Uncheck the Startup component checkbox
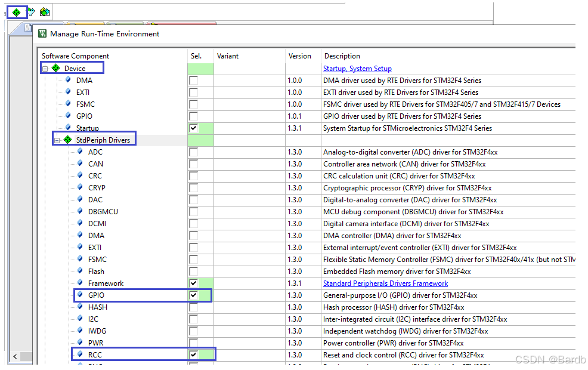Screen dimensions: 588x370 193,128
